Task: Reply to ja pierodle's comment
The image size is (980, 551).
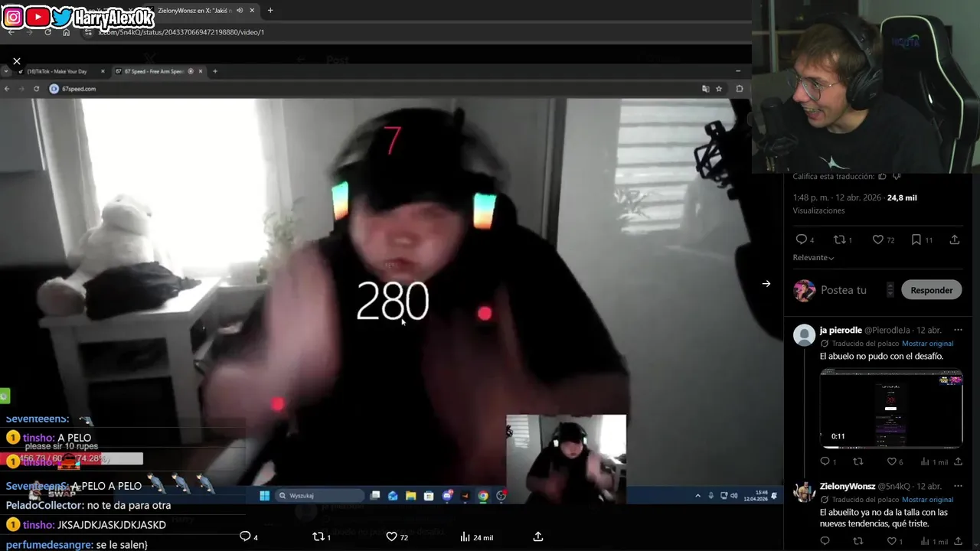Action: click(825, 461)
